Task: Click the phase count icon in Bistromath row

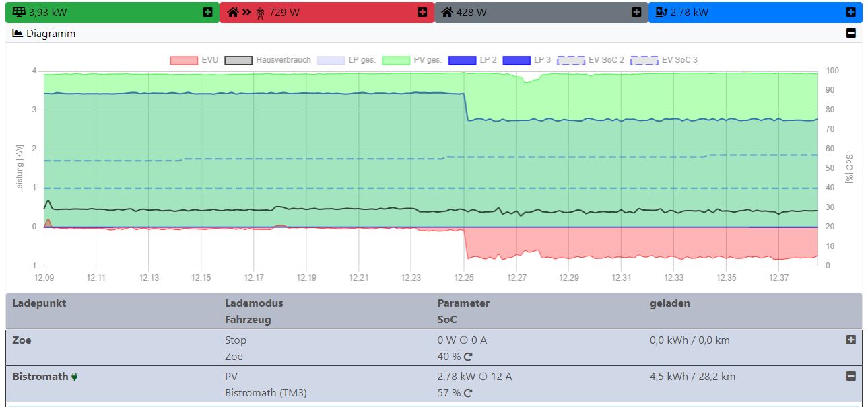Action: pos(483,377)
